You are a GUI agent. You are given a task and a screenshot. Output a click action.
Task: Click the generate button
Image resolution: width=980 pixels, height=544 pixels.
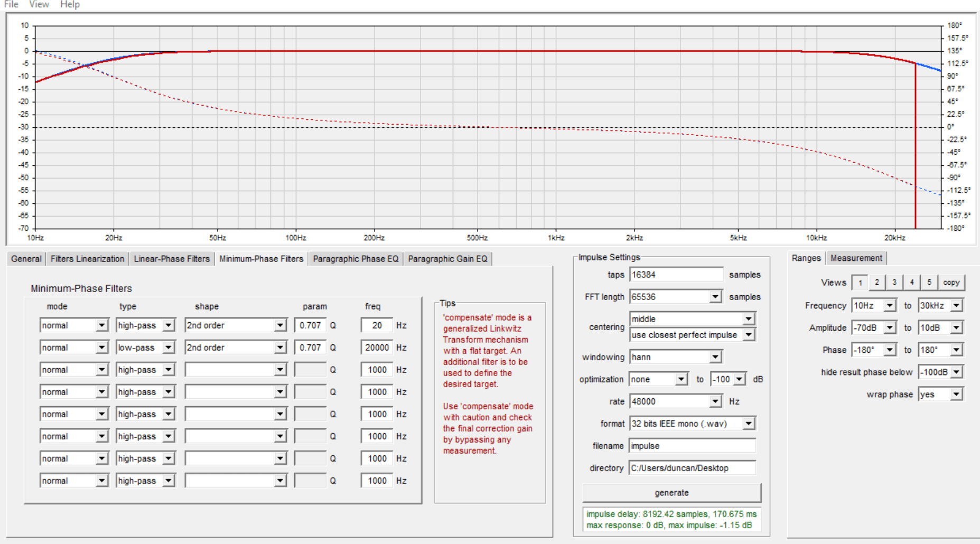pyautogui.click(x=671, y=493)
